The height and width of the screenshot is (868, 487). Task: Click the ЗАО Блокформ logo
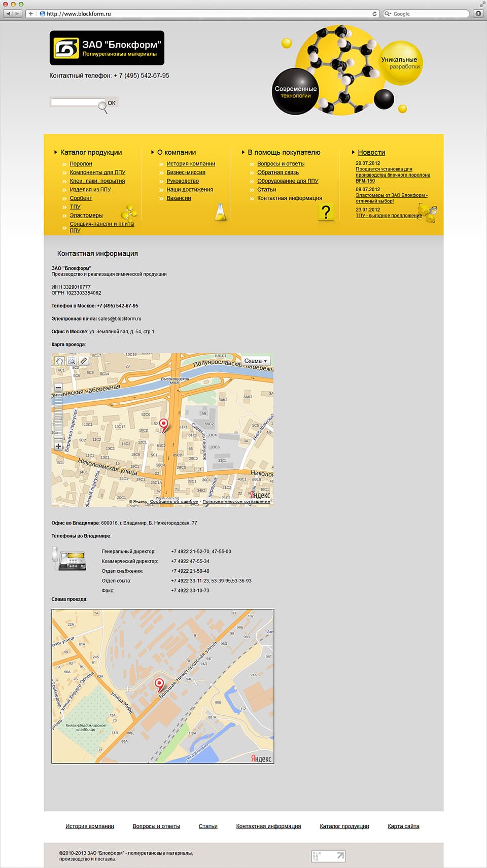[x=107, y=48]
